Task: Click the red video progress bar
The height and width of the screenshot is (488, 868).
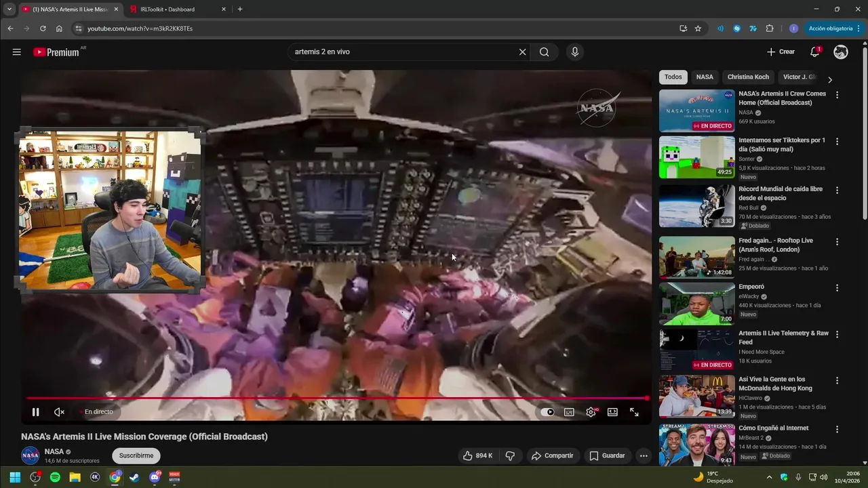Action: click(337, 399)
